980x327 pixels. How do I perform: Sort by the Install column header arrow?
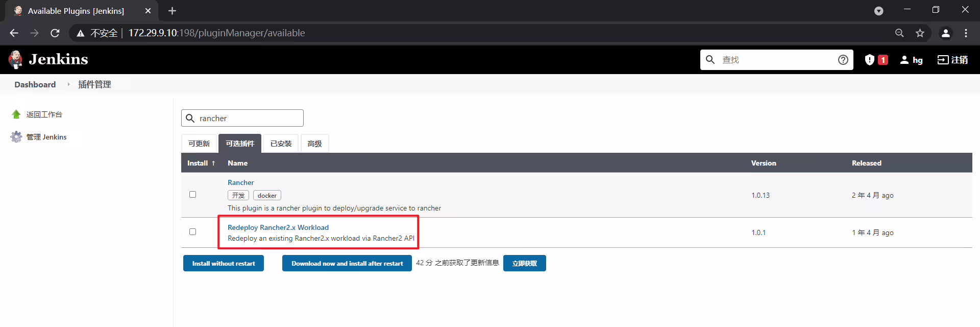pyautogui.click(x=213, y=163)
